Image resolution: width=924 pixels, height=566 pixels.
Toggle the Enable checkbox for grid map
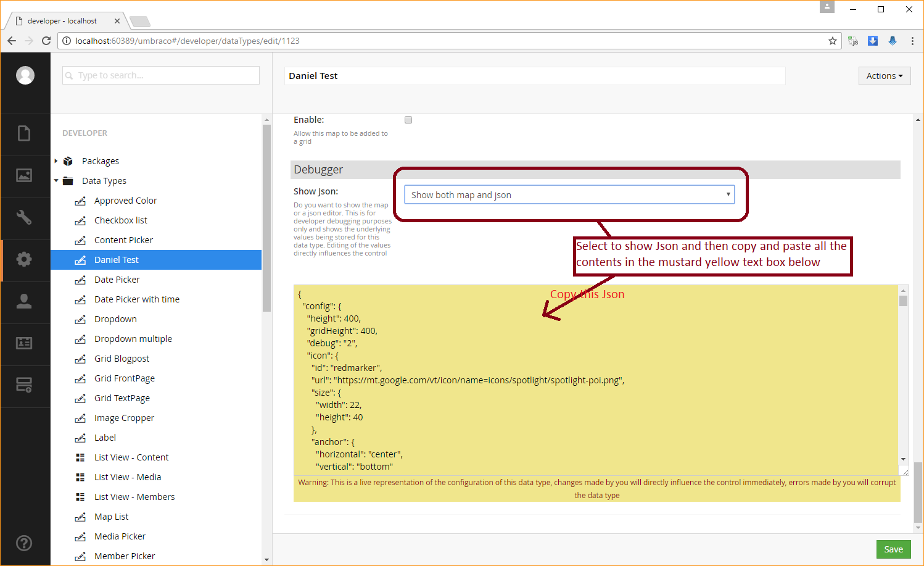pos(408,120)
